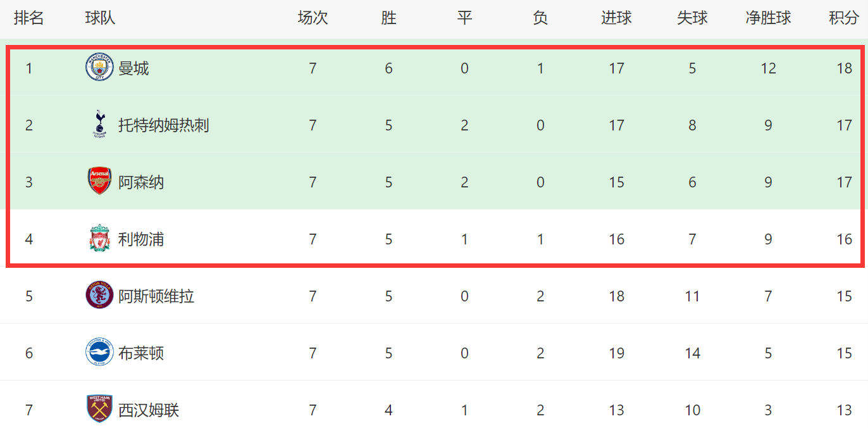Select the 布莱顿 team name
Viewport: 868px width, 428px height.
coord(141,353)
